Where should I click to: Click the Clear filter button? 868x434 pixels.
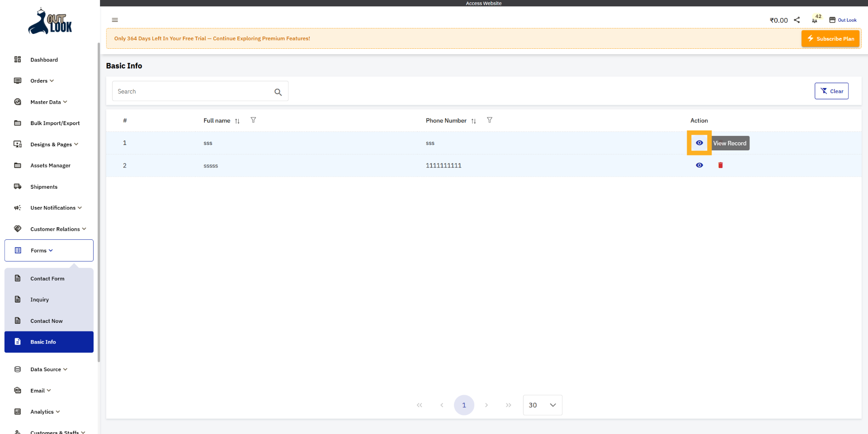(x=831, y=91)
